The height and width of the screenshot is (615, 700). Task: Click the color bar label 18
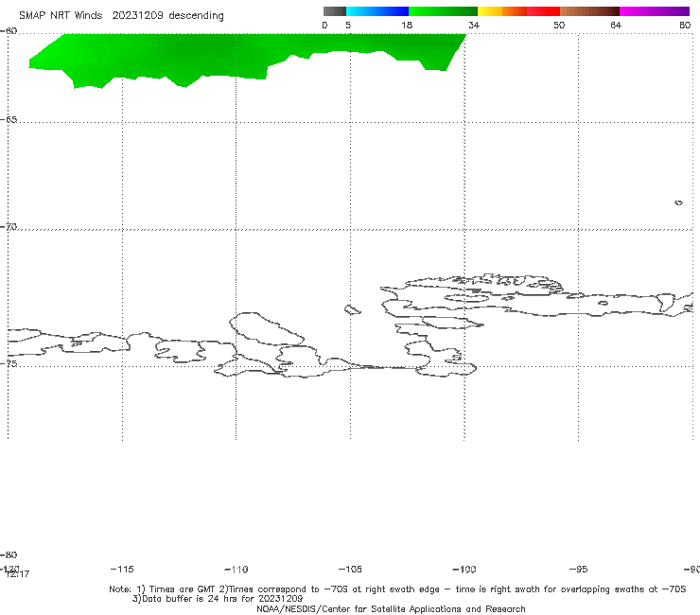click(407, 25)
